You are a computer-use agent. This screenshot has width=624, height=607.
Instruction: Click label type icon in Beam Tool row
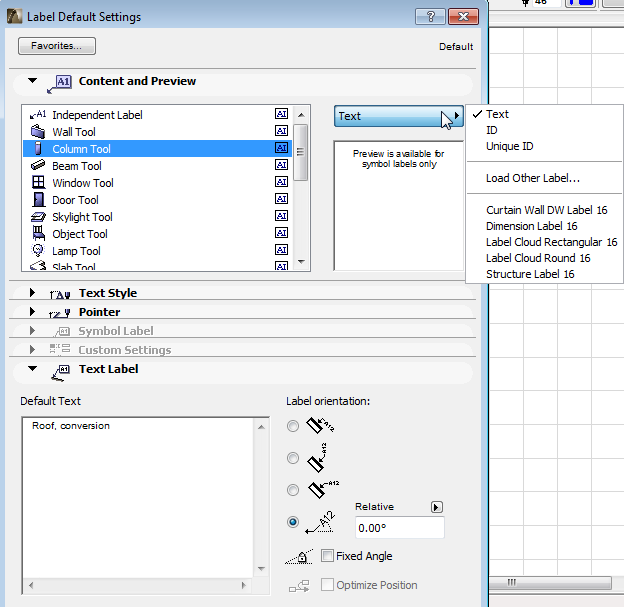281,165
